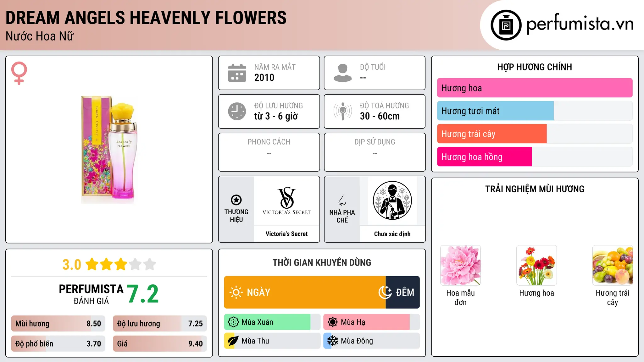644x362 pixels.
Task: Click the summer sun icon for Mùa Hạ
Action: point(333,322)
